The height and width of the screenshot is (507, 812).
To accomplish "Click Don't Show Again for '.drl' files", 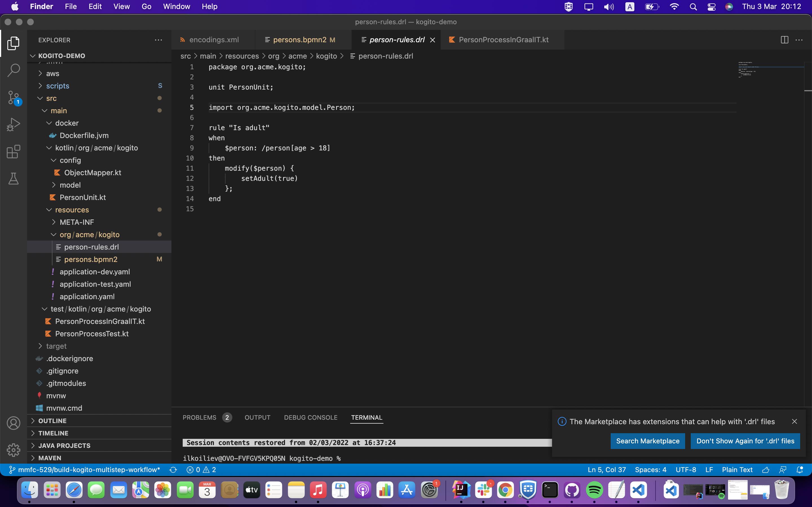I will click(x=745, y=441).
